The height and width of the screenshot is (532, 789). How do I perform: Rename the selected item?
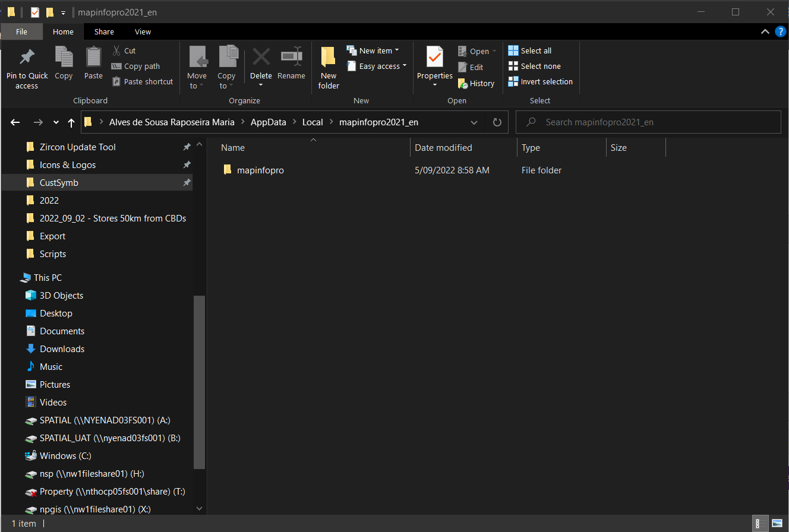tap(291, 63)
